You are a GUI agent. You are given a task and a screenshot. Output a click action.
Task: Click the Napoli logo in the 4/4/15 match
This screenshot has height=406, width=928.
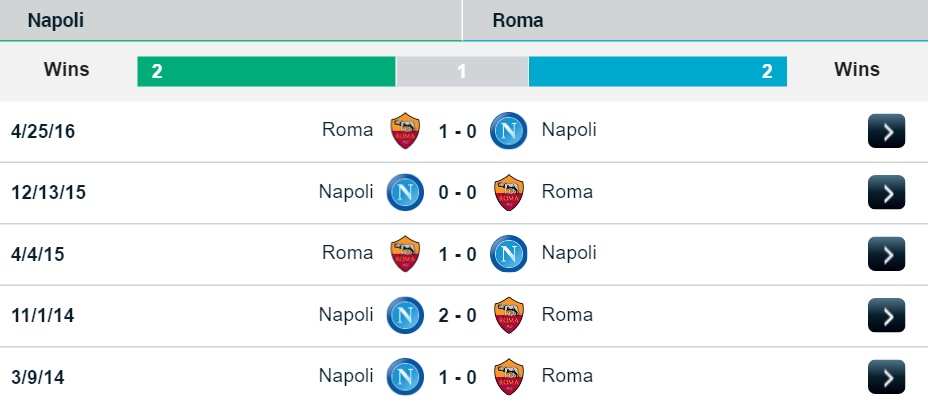click(x=508, y=254)
